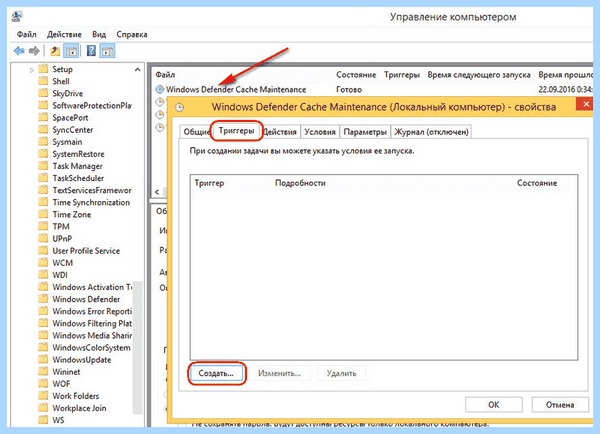Open the Вид menu
Screen dimensions: 600x434
click(x=99, y=34)
